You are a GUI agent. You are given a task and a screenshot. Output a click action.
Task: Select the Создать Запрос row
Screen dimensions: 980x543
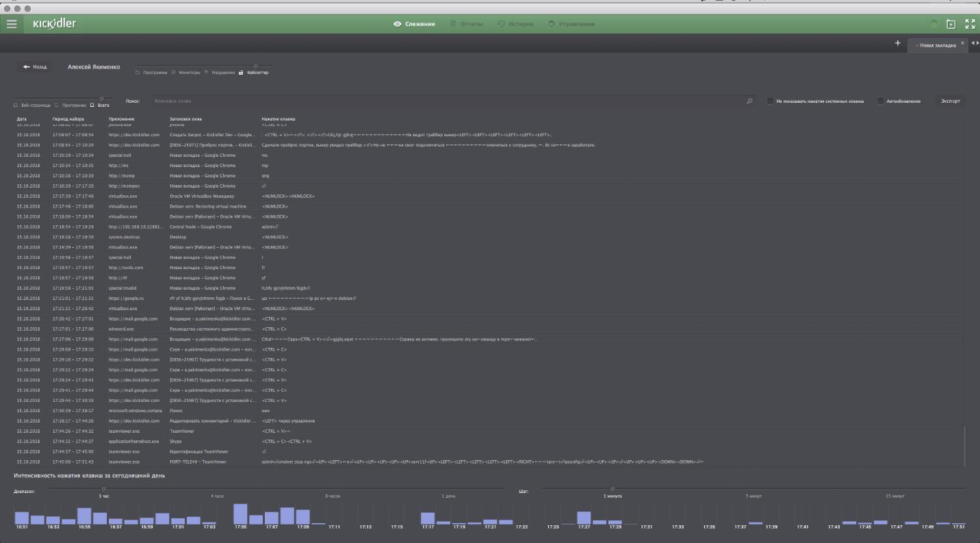click(x=487, y=135)
